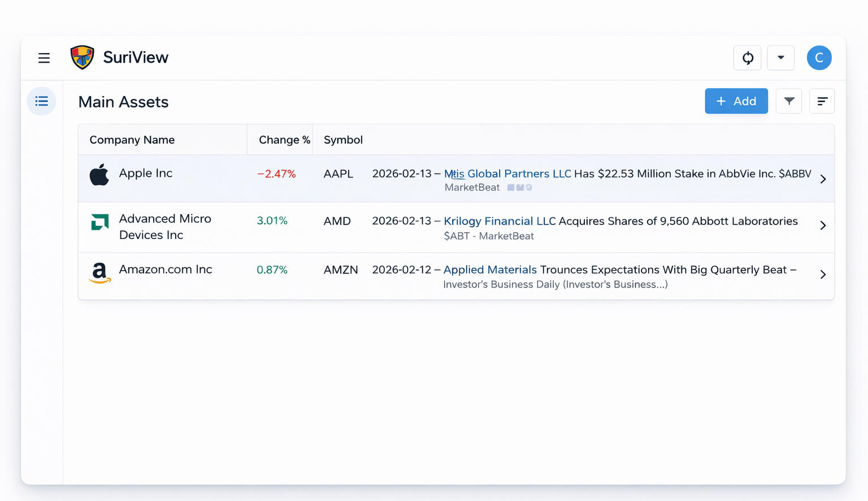This screenshot has width=868, height=501.
Task: Click the refresh sync icon button
Action: [x=747, y=58]
